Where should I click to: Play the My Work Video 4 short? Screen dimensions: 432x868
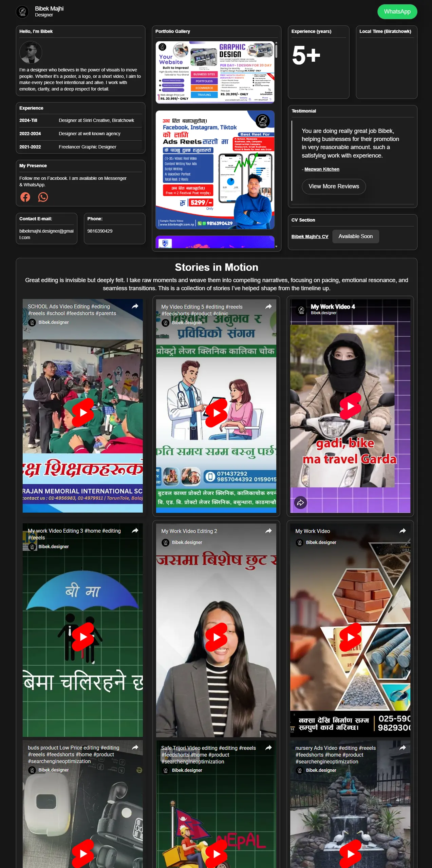[x=350, y=406]
